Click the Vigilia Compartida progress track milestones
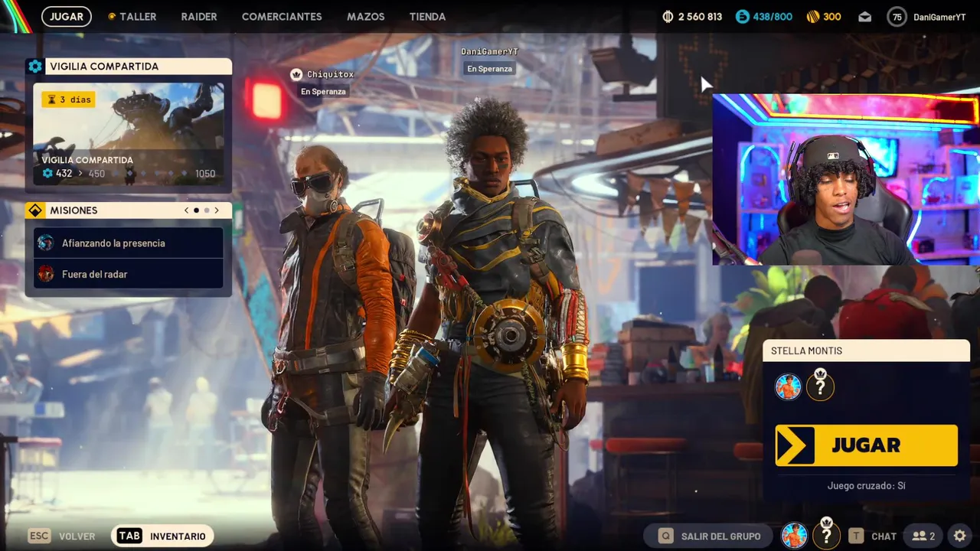The width and height of the screenshot is (980, 551). point(150,174)
